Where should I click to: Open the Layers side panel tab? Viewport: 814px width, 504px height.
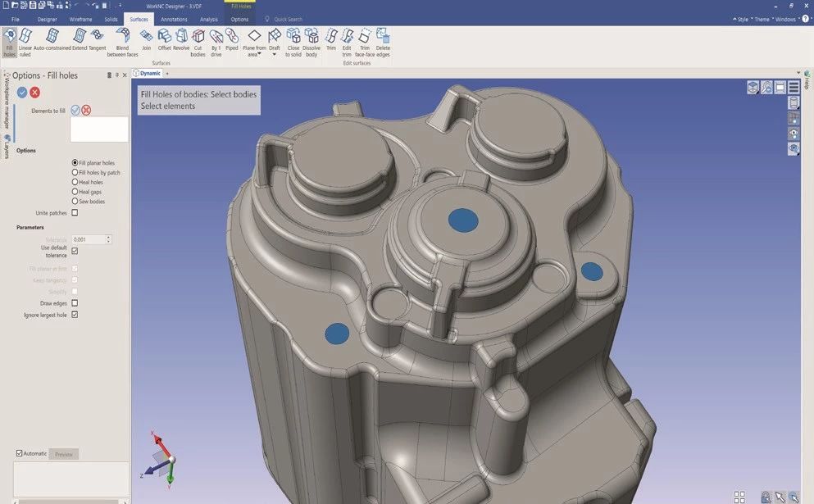pos(7,147)
